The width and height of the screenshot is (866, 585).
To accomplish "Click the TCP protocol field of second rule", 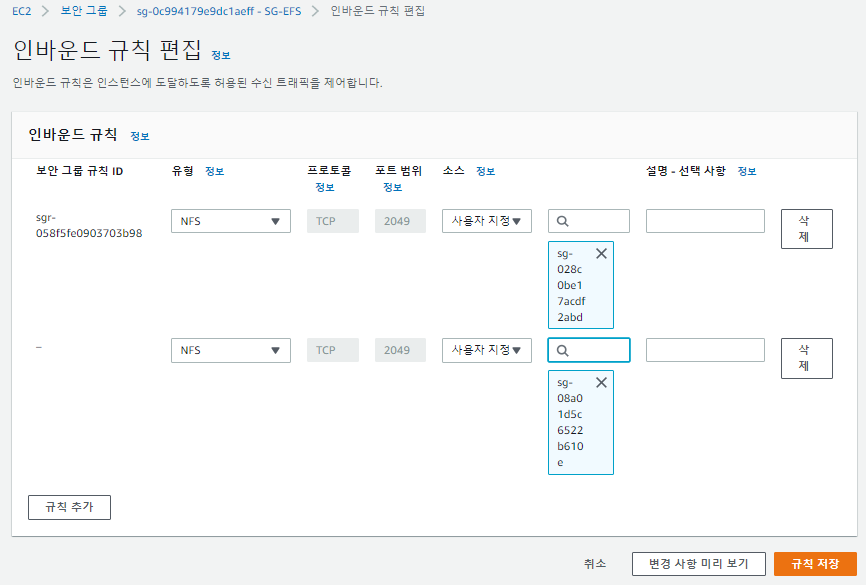I will [333, 350].
